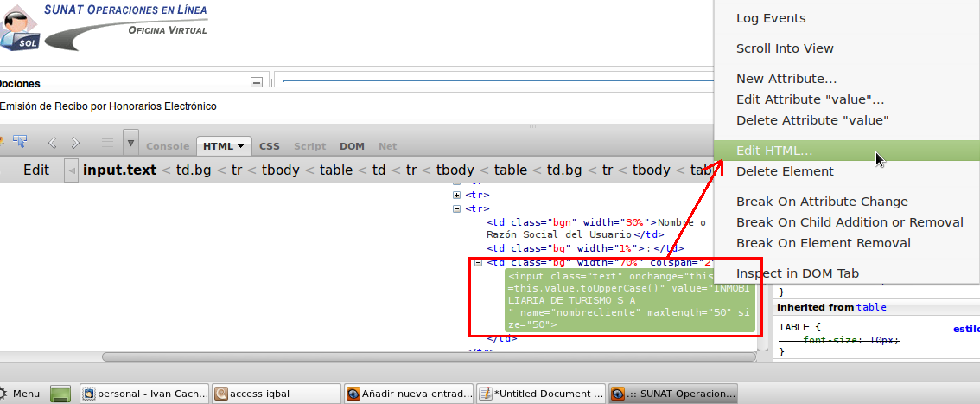Switch to the Script tab
The height and width of the screenshot is (404, 980).
click(310, 145)
